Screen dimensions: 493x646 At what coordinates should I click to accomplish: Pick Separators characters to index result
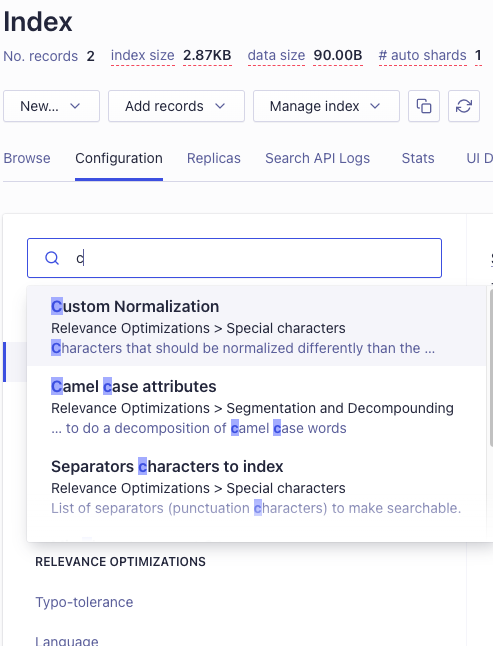[x=256, y=486]
